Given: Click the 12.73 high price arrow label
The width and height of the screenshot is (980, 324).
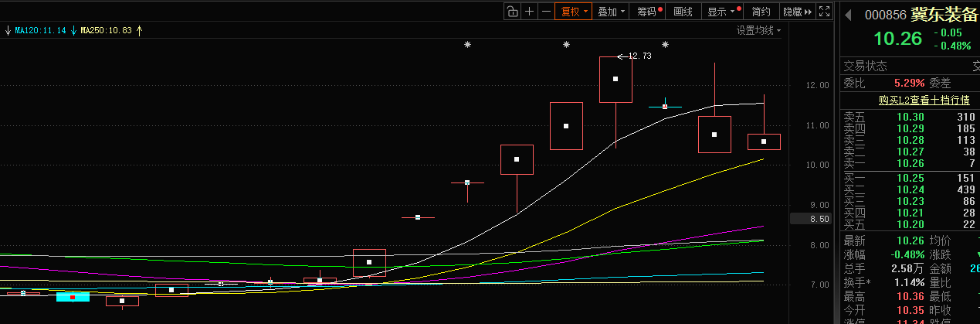Looking at the screenshot, I should coord(635,56).
